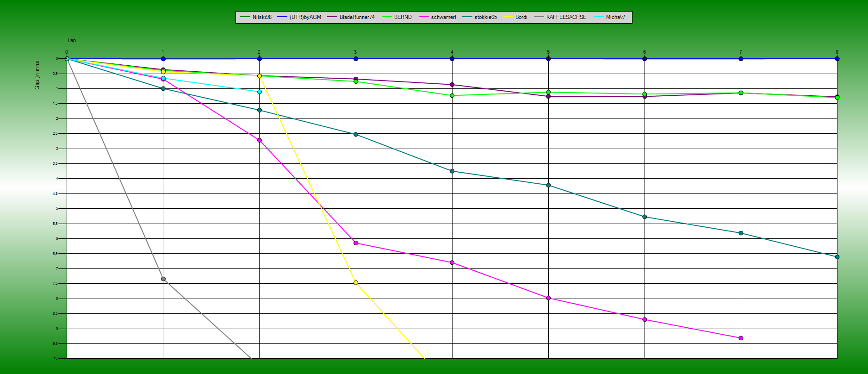
Task: Click schwamerl's magenta point at lap 7
Action: click(741, 338)
